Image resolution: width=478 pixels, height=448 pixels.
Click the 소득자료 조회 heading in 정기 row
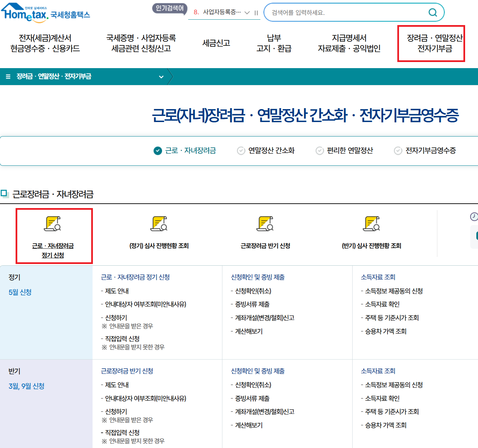[378, 277]
